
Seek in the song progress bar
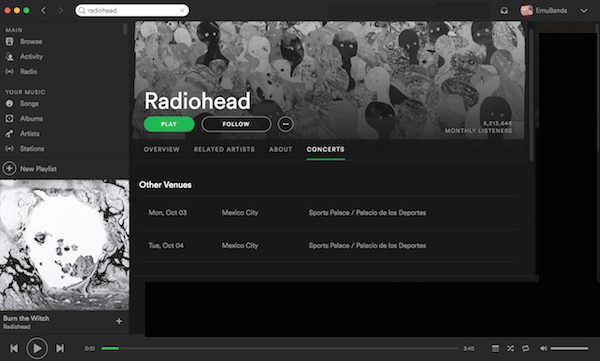[280, 348]
